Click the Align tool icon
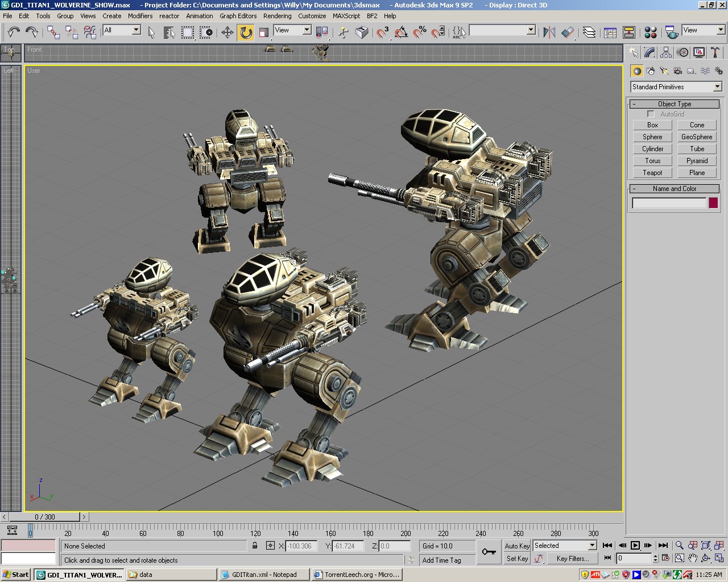Screen dimensions: 728x582 click(x=568, y=32)
